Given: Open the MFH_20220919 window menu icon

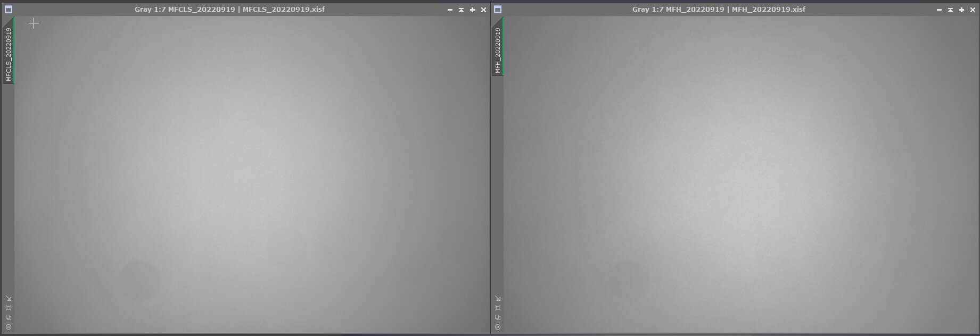Looking at the screenshot, I should (x=498, y=10).
